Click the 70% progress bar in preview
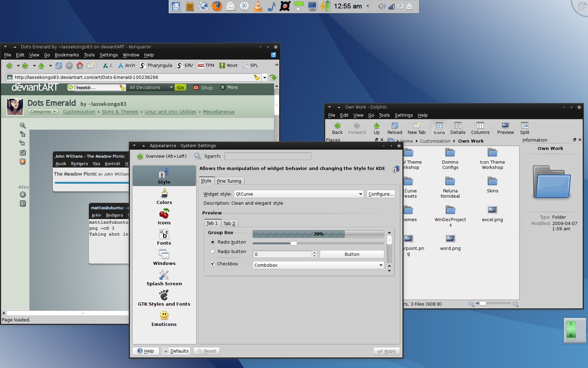 click(x=318, y=234)
